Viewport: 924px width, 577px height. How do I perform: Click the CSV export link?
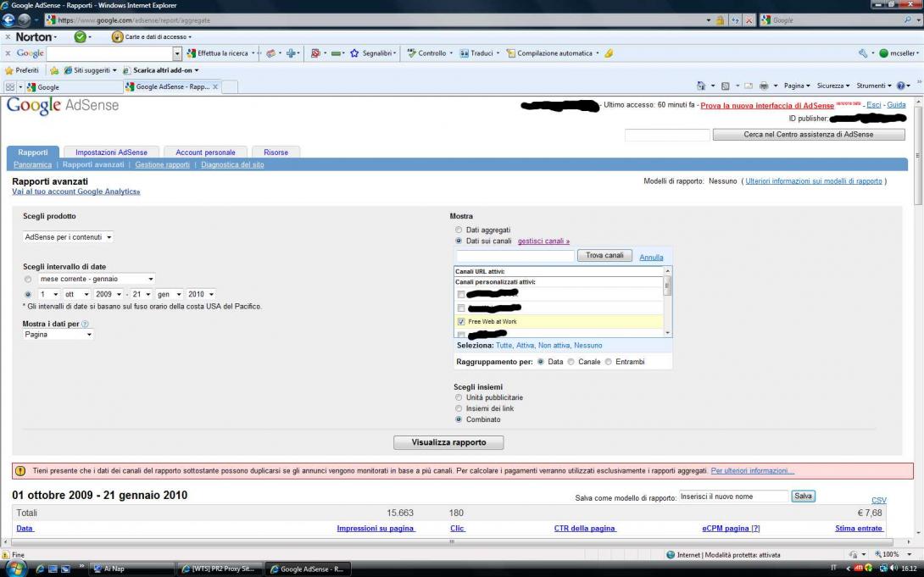(x=878, y=500)
